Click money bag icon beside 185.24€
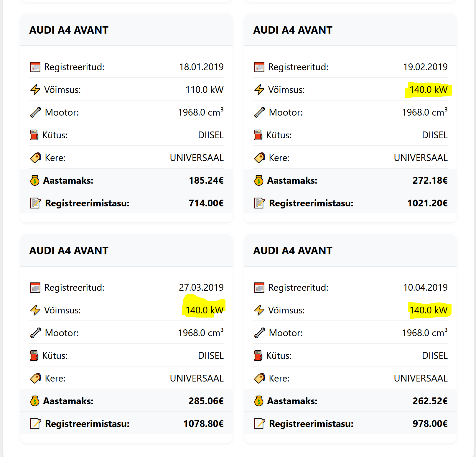 point(35,180)
